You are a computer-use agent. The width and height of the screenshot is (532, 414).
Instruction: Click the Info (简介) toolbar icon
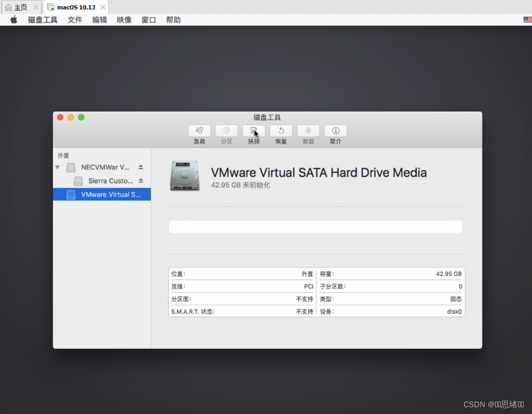[x=335, y=130]
